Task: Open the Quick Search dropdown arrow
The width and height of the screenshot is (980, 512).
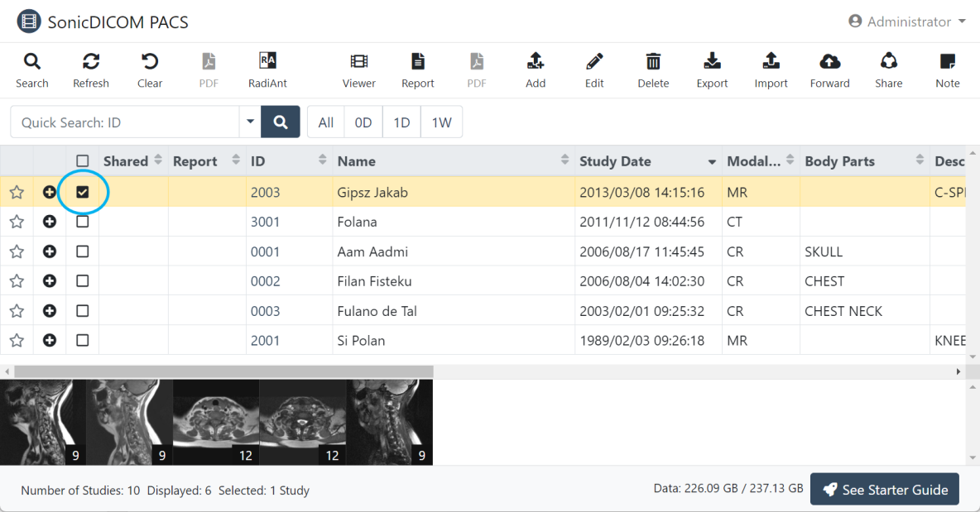Action: tap(250, 122)
